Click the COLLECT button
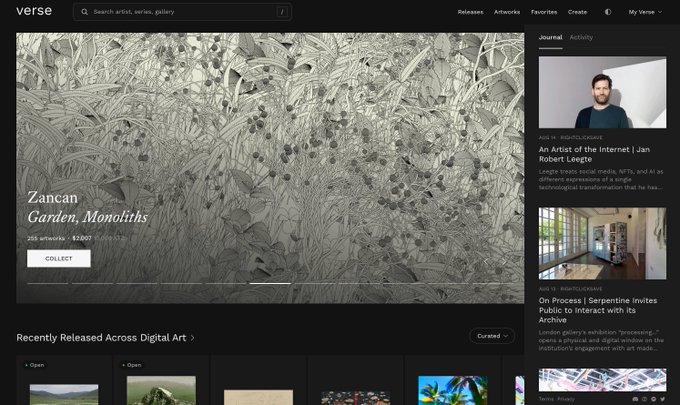This screenshot has width=680, height=405. 59,258
